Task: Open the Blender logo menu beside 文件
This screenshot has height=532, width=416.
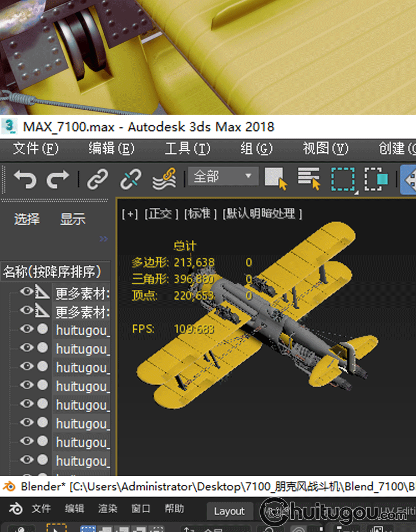Action: (x=16, y=509)
